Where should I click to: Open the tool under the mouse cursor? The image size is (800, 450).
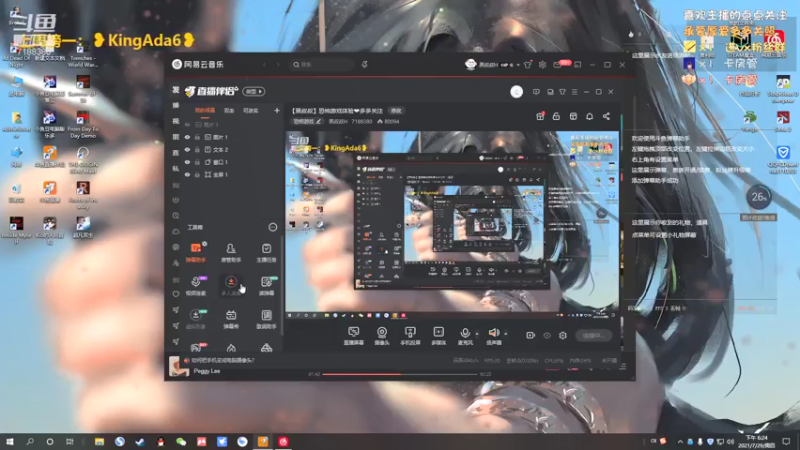click(231, 286)
